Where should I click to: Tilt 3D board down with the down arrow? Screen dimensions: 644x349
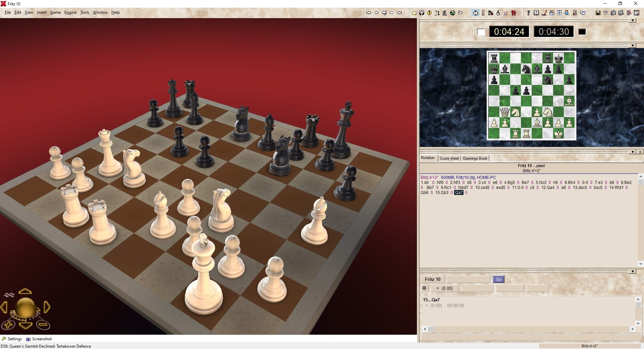click(25, 325)
